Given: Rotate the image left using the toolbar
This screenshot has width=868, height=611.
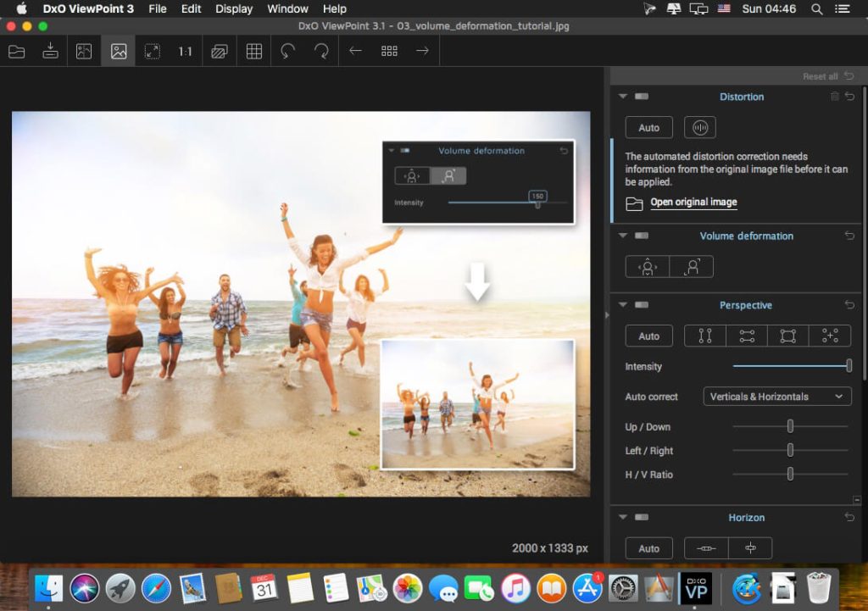Looking at the screenshot, I should [x=287, y=51].
